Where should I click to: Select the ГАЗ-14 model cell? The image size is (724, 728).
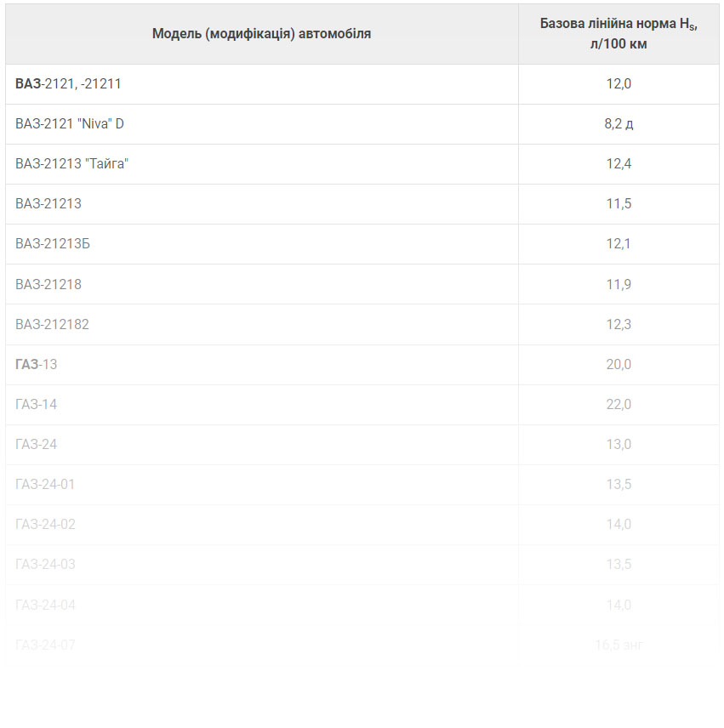point(261,404)
